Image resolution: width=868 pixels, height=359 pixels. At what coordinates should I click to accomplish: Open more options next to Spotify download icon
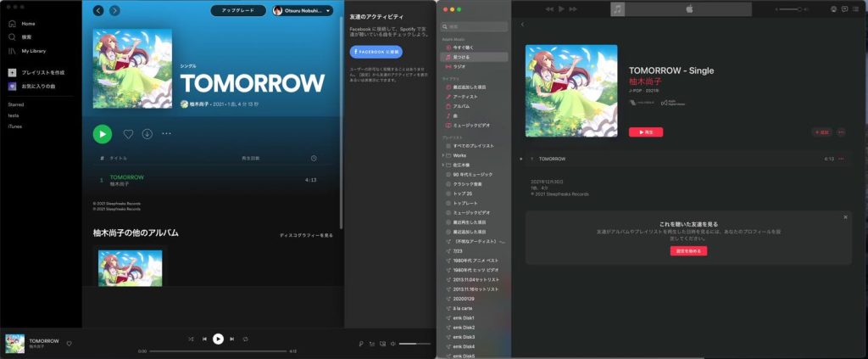pos(167,133)
